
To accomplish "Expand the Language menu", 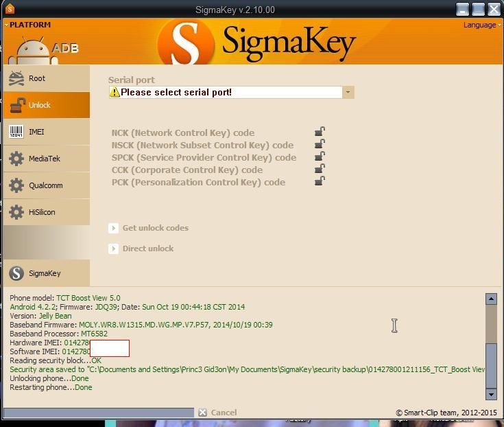I will point(481,25).
